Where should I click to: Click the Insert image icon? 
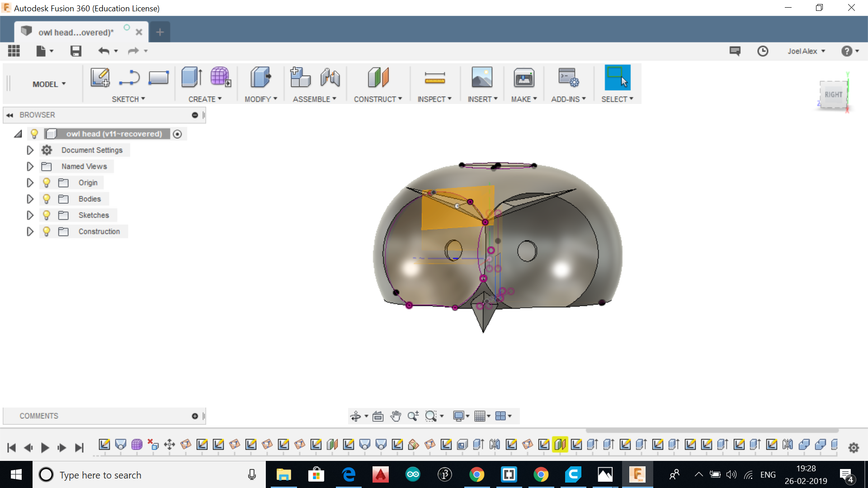[482, 77]
